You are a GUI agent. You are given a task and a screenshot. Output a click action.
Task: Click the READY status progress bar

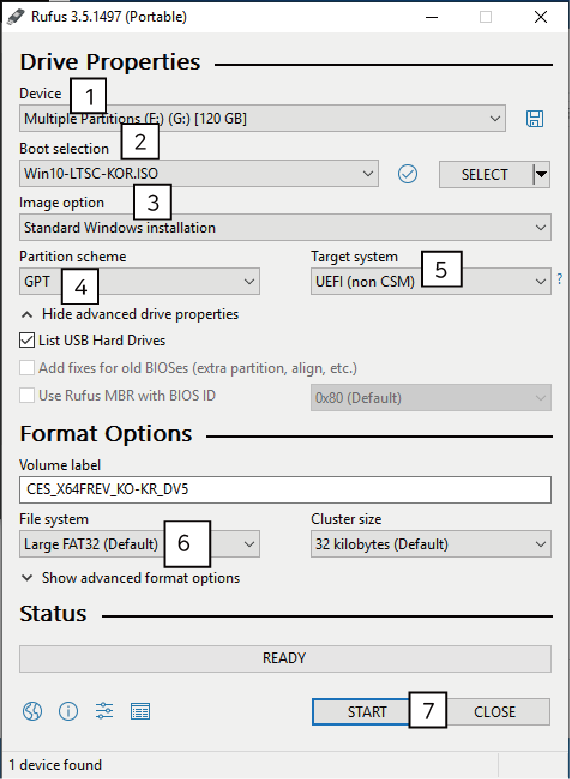[285, 659]
